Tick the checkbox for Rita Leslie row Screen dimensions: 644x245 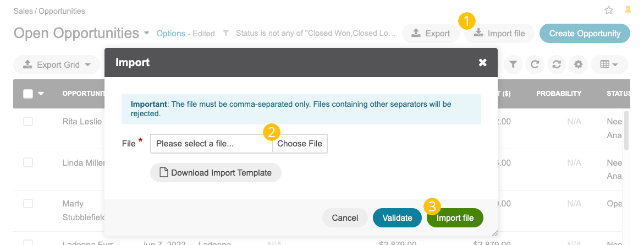coord(28,122)
